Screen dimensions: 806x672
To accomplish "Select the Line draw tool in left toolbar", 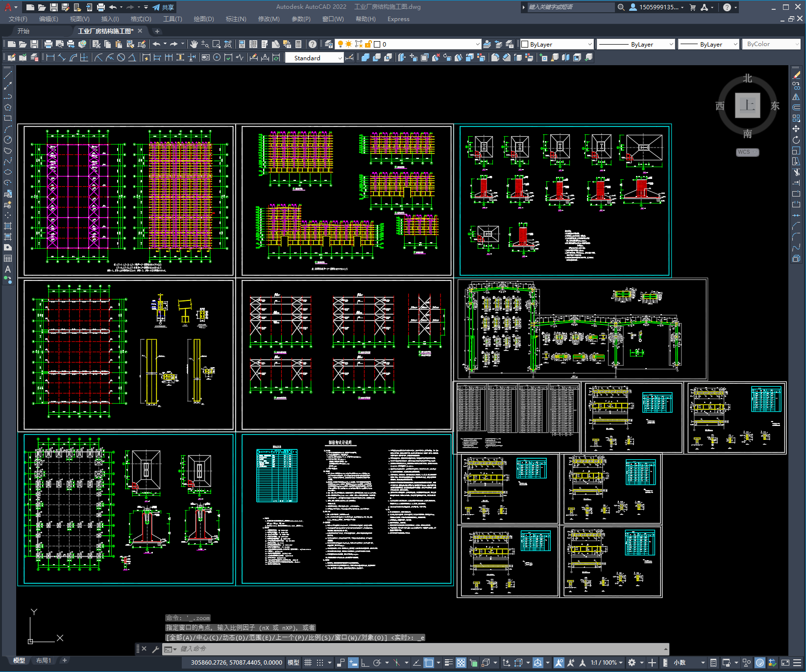I will pyautogui.click(x=8, y=75).
